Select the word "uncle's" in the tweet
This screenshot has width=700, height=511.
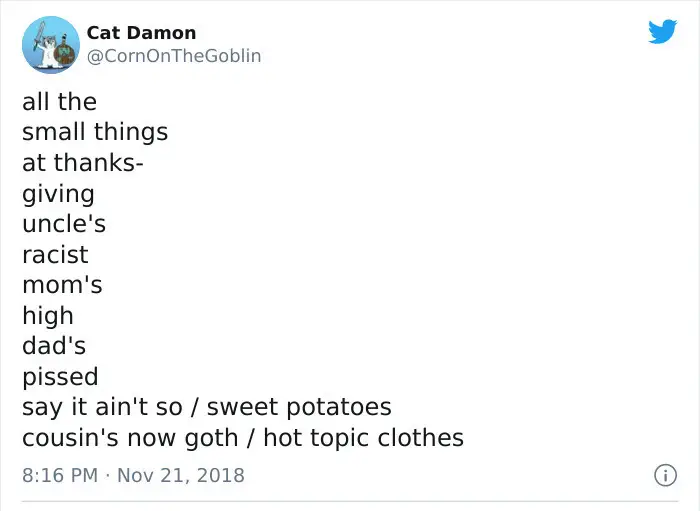tap(64, 224)
